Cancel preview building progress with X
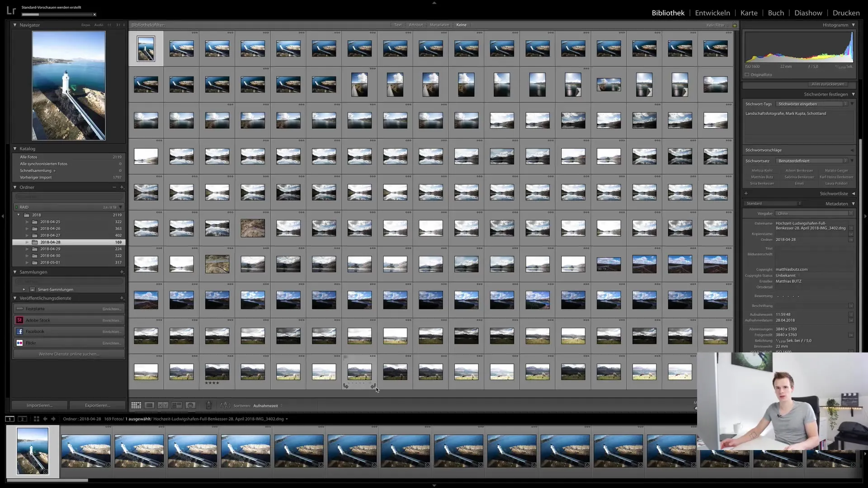The image size is (868, 488). point(94,14)
